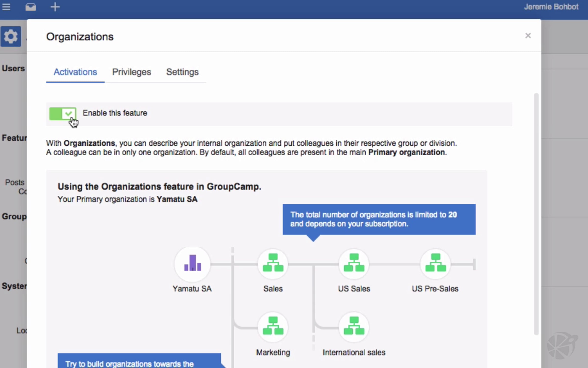
Task: Select the US Sales organization icon
Action: [x=354, y=264]
